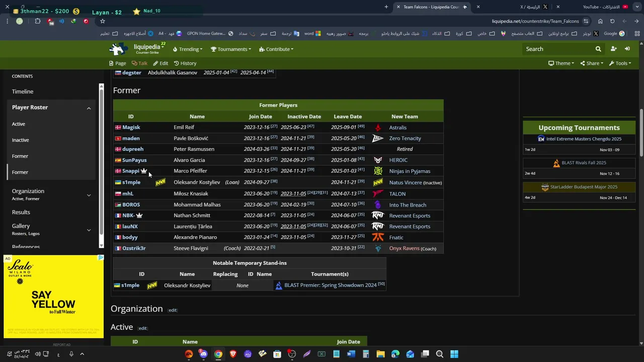This screenshot has height=362, width=644.
Task: Click the Astralis team logo
Action: click(x=378, y=128)
